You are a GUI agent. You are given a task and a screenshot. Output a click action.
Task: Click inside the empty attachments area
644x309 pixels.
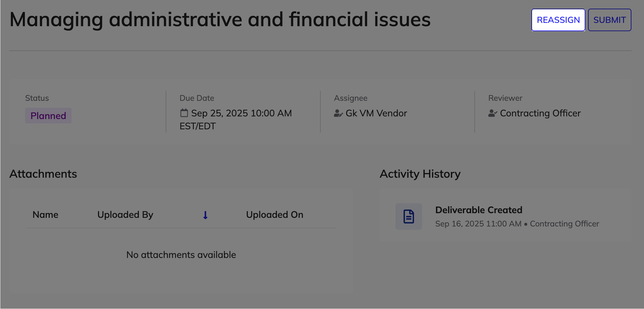coord(181,255)
